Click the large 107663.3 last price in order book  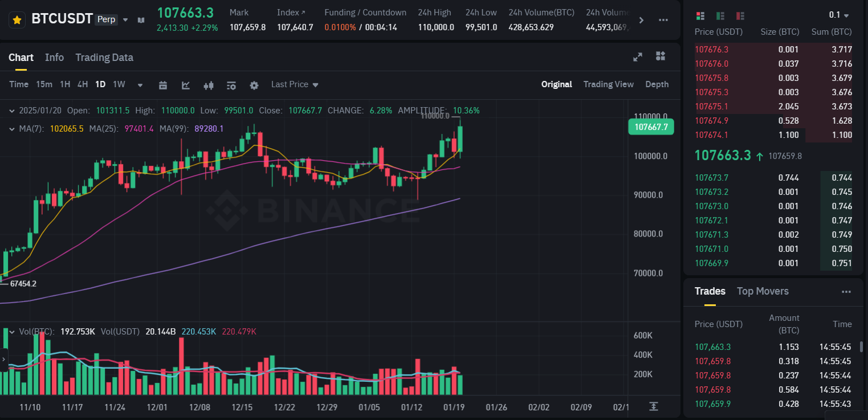[723, 155]
